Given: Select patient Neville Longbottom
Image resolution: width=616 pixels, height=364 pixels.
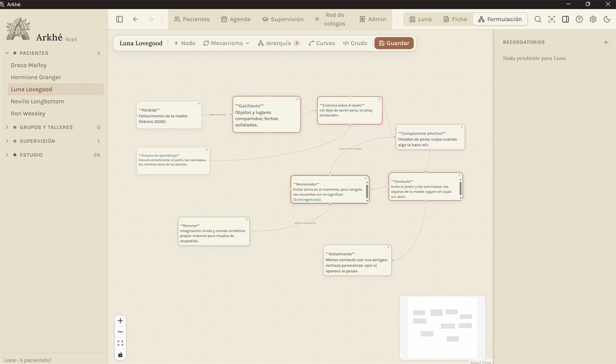Looking at the screenshot, I should click(x=55, y=102).
